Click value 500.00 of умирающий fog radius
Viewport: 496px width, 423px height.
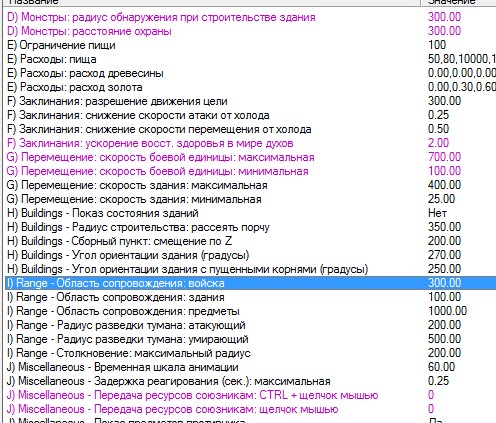[x=445, y=339]
